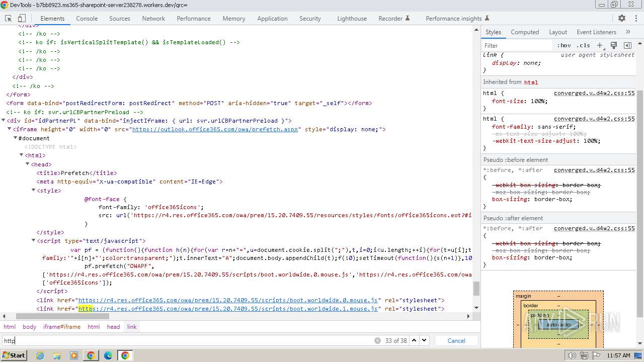Open Microsoft Edge from taskbar

(x=108, y=355)
